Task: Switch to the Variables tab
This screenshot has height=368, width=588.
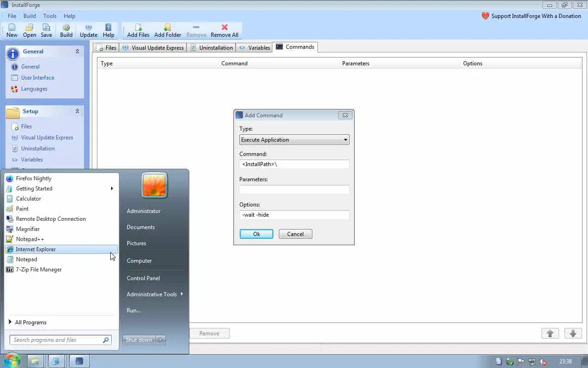Action: point(254,48)
